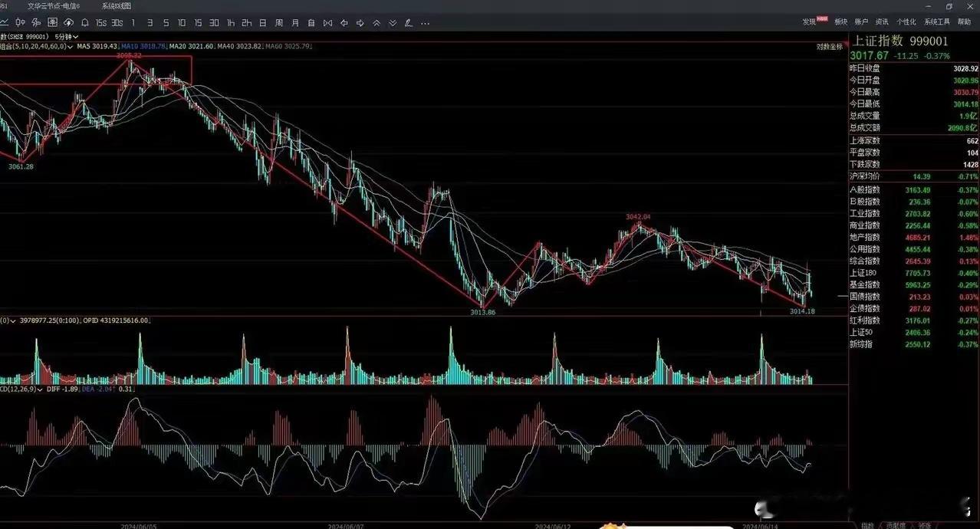Switch to the 1-minute period
980x529 pixels.
pos(133,23)
